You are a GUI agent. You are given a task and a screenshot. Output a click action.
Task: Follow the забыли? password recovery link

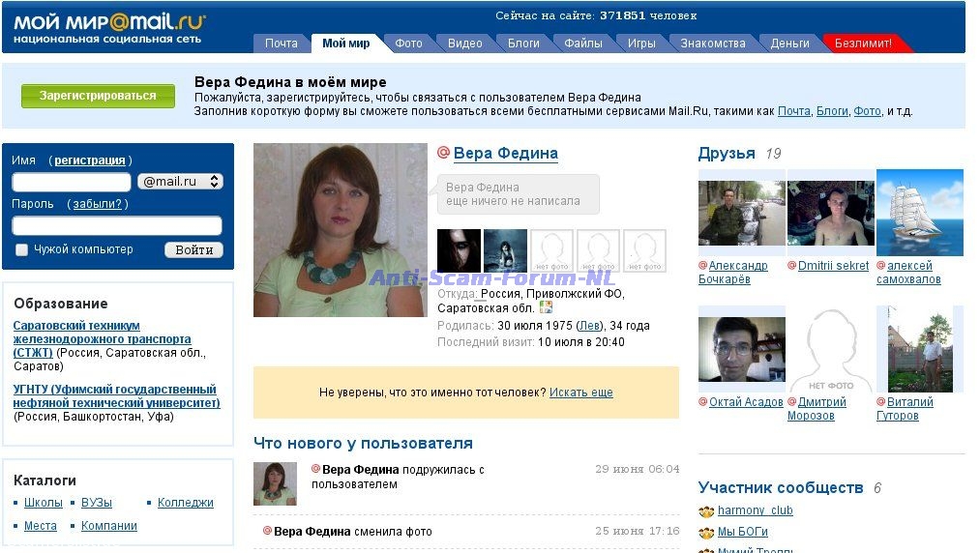click(x=98, y=204)
